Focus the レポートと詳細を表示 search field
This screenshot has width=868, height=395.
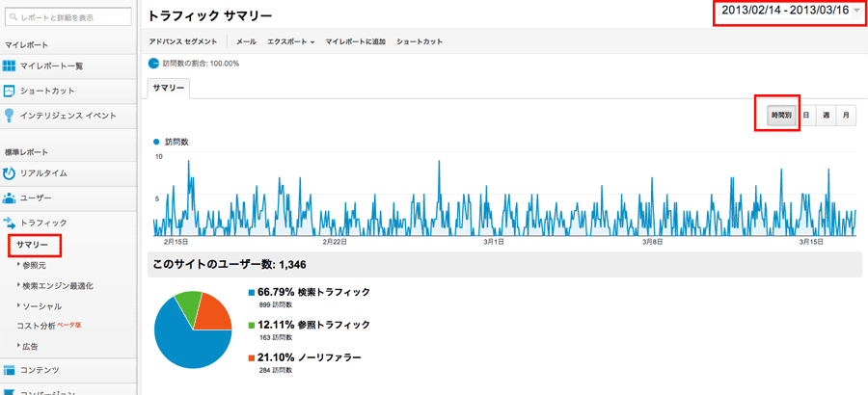click(x=68, y=17)
